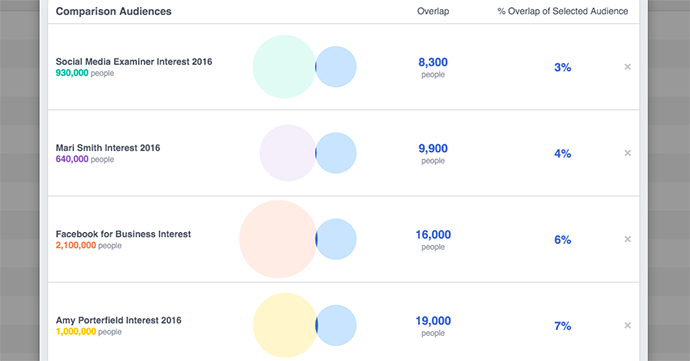
Task: Click the 16,000 overlap value
Action: click(433, 235)
